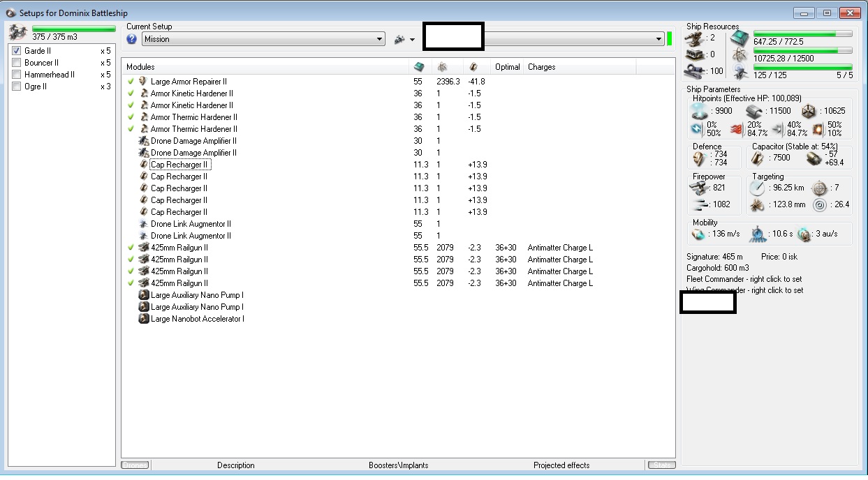The height and width of the screenshot is (480, 868).
Task: Enable the Bouncer II drone checkbox
Action: pyautogui.click(x=17, y=63)
